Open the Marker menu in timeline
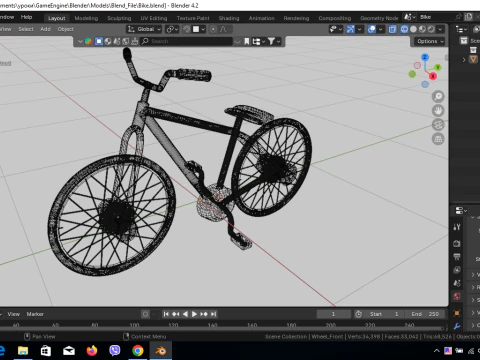 35,314
